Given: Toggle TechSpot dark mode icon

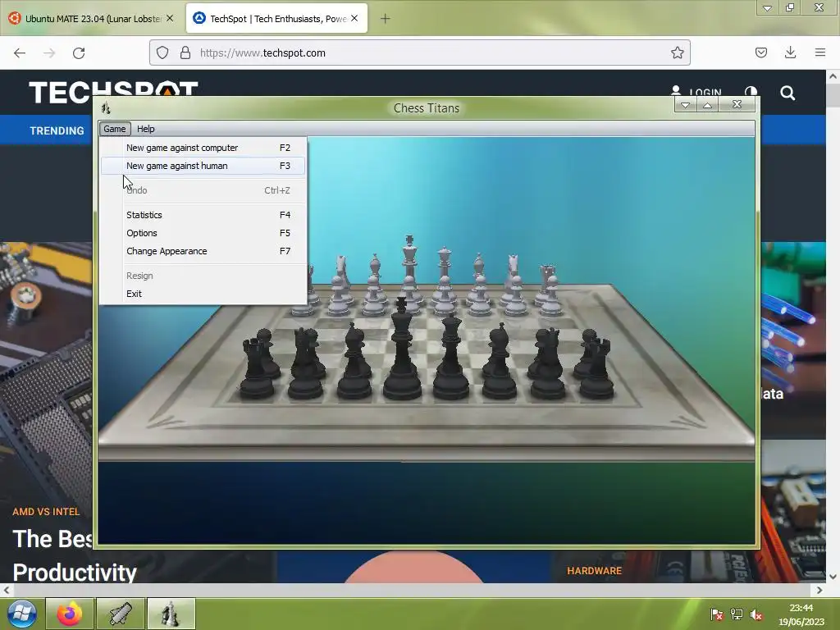Looking at the screenshot, I should (x=751, y=92).
